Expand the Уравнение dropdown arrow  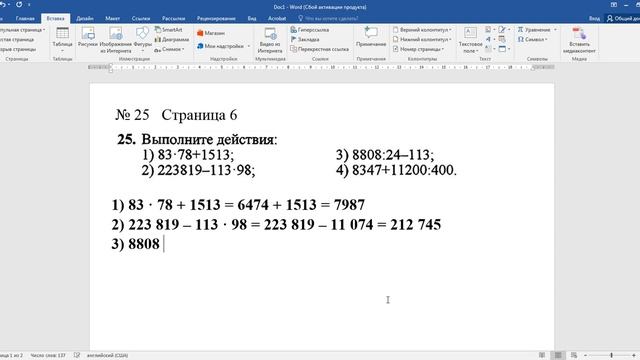[555, 30]
